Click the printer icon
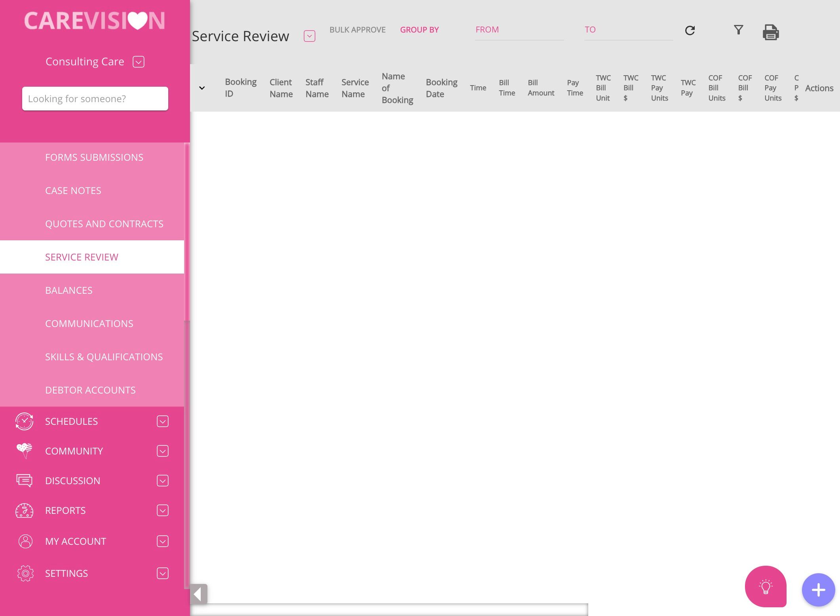 tap(770, 32)
